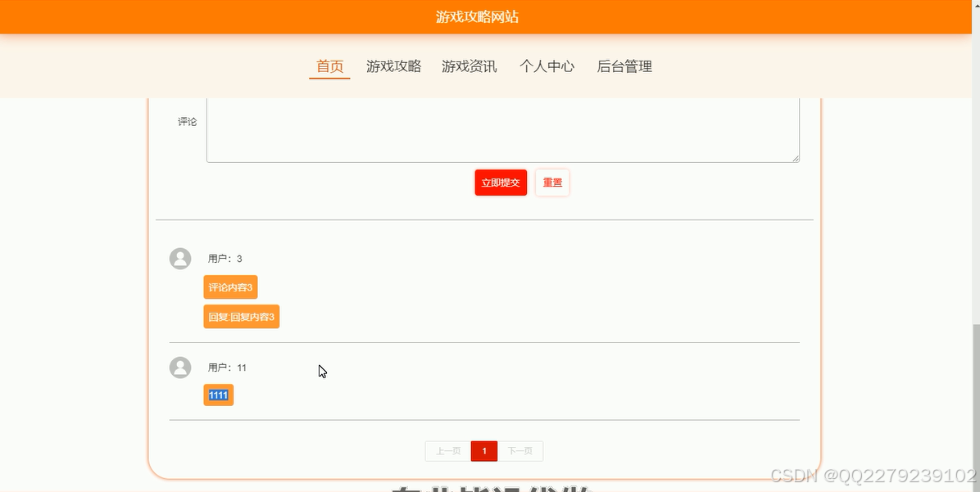Select the 1111 comment tag
Viewport: 980px width, 492px height.
[x=218, y=394]
